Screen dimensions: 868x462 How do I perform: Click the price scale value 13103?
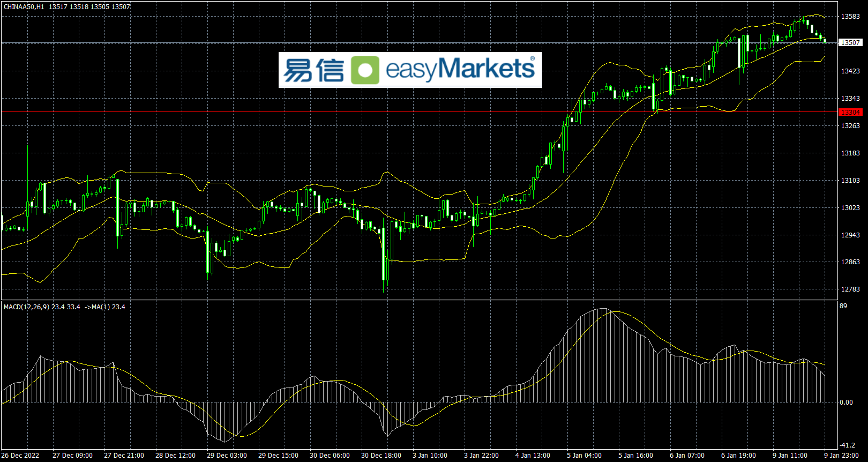(850, 181)
